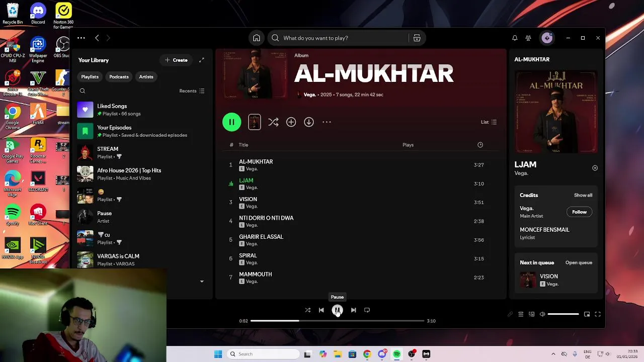Open Google Chrome from the taskbar
This screenshot has width=644, height=362.
tap(367, 354)
